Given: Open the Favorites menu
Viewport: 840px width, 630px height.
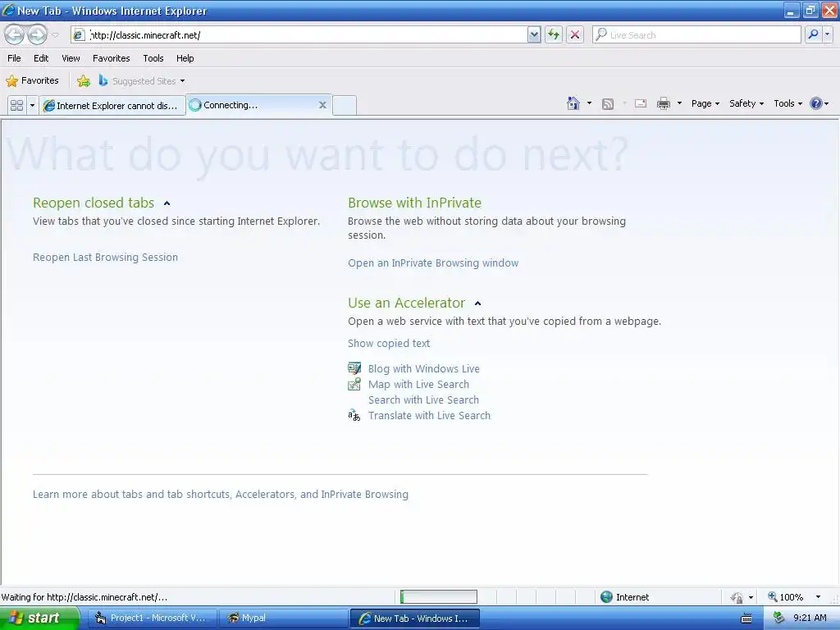Looking at the screenshot, I should [x=111, y=58].
